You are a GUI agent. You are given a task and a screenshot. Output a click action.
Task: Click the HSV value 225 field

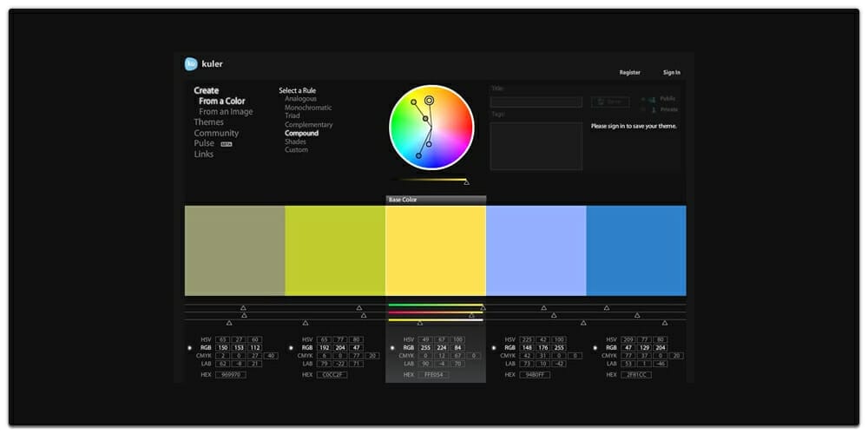point(527,339)
